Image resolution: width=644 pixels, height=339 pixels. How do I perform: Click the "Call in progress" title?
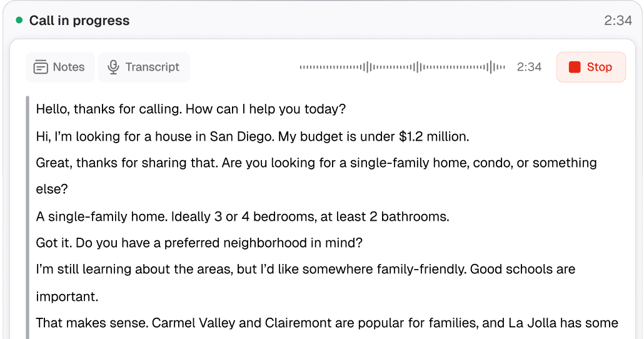(x=79, y=21)
